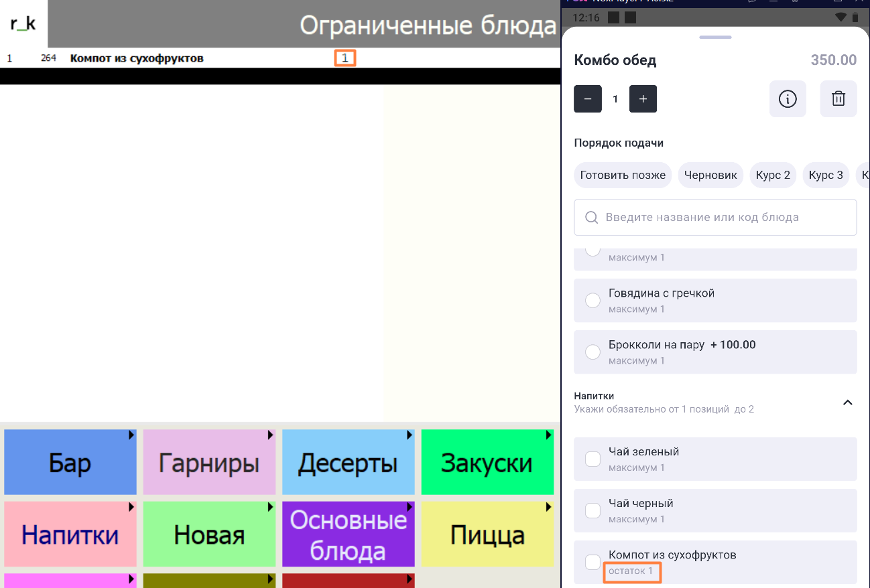Viewport: 870px width, 588px height.
Task: Tick the Компот из сухофруктов checkbox
Action: point(593,562)
